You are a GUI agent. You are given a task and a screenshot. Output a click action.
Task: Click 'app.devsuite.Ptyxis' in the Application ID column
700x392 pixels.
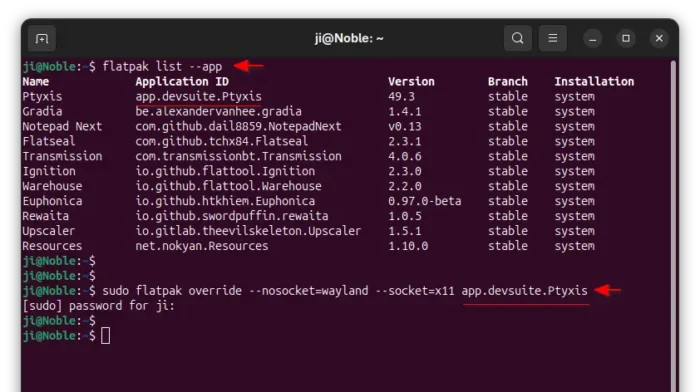click(199, 97)
